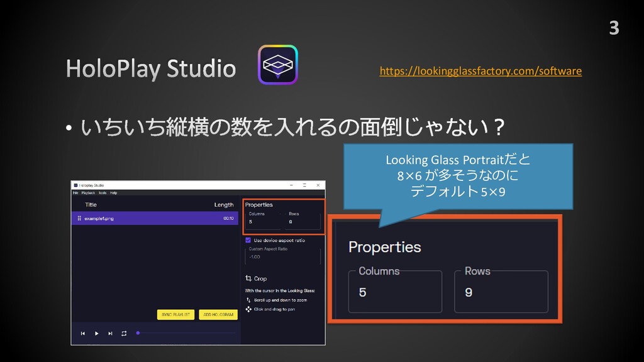Close the HoloPlay Studio window
This screenshot has width=644, height=362.
click(x=318, y=185)
